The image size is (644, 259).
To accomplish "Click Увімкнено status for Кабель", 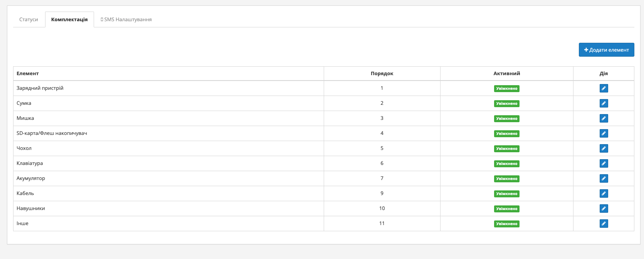I will (x=506, y=194).
